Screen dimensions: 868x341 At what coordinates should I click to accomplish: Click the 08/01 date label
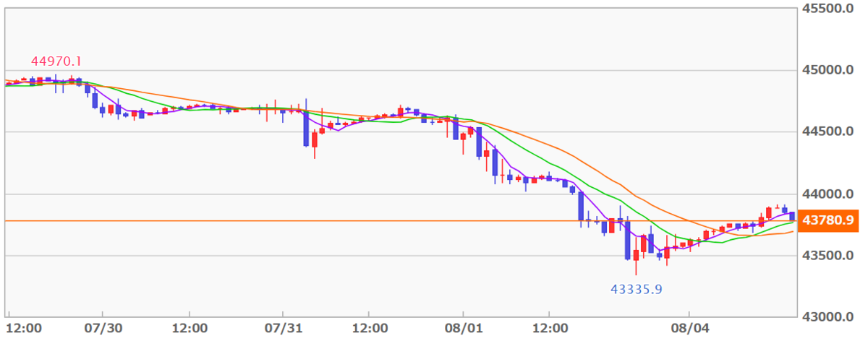click(x=463, y=329)
